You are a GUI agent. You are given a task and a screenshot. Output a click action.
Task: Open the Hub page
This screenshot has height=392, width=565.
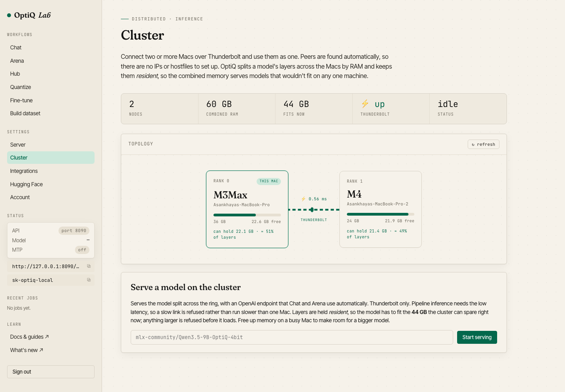[x=51, y=74]
